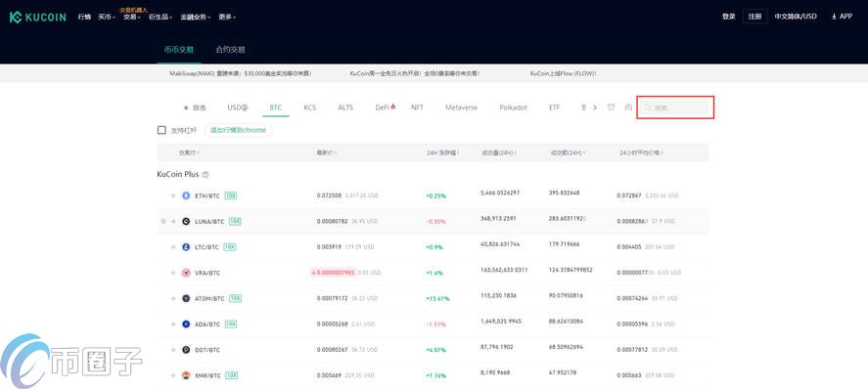Click the 添加行情到chrome button
868x389 pixels.
(x=238, y=130)
